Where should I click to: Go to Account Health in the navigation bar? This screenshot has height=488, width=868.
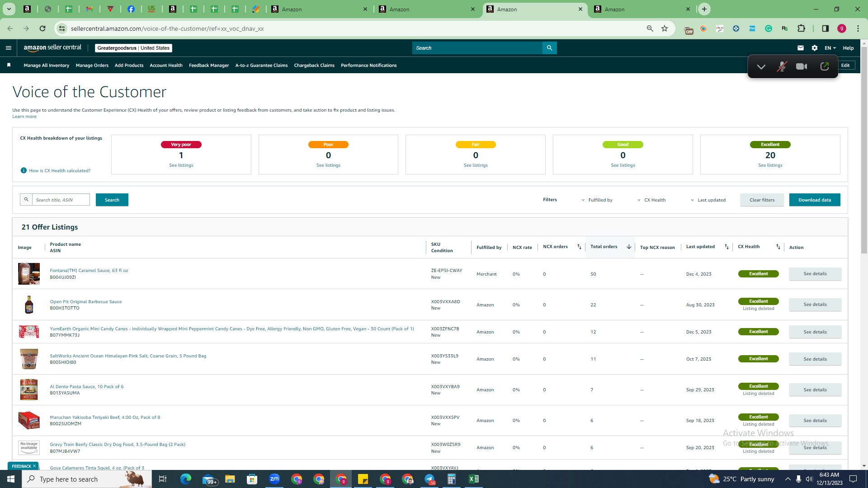166,66
